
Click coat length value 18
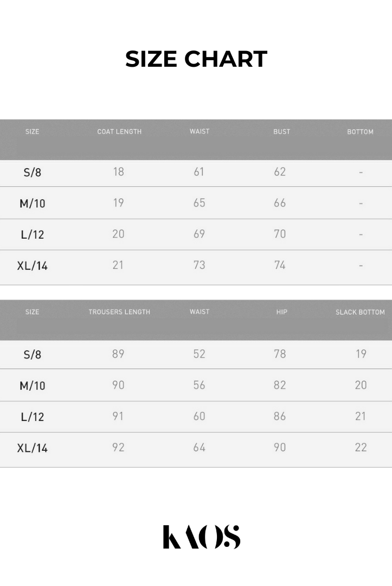(118, 172)
